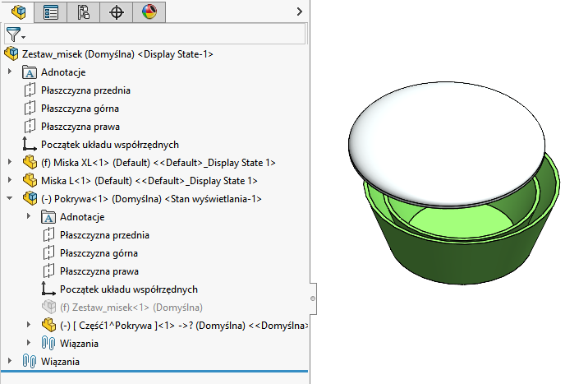Open the ConfigurationManager tab
588x384 pixels.
(84, 12)
